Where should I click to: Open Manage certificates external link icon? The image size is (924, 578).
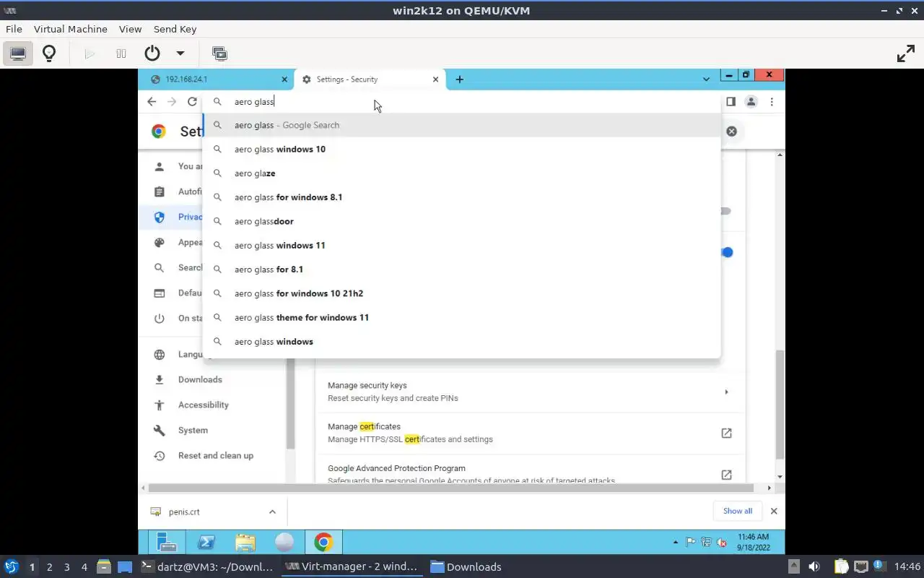pyautogui.click(x=726, y=433)
